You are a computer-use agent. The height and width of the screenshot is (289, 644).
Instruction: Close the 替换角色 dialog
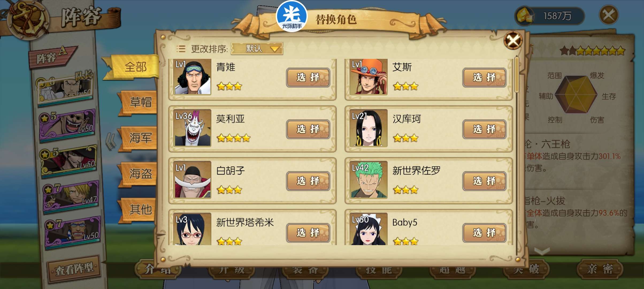(x=513, y=41)
